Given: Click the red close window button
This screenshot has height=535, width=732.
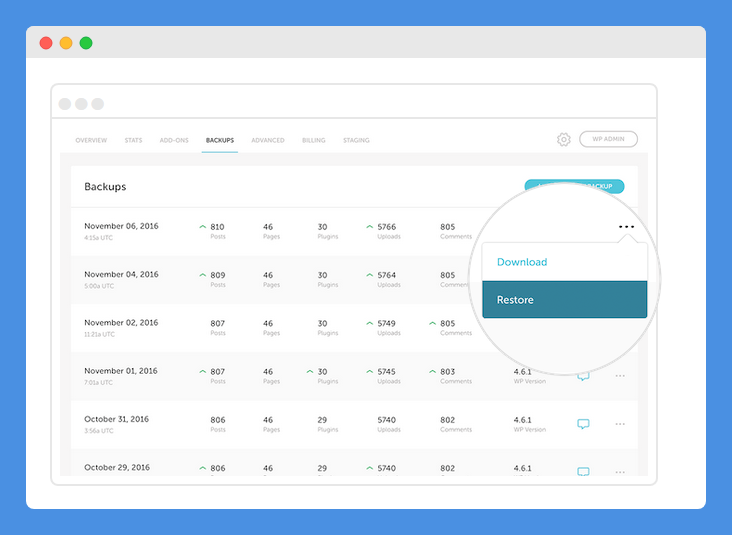Looking at the screenshot, I should coord(46,43).
